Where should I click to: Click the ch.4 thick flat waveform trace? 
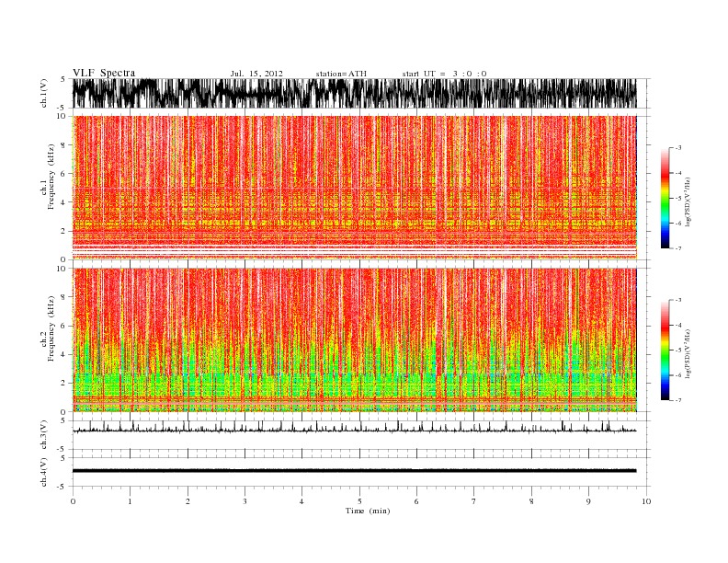354,471
